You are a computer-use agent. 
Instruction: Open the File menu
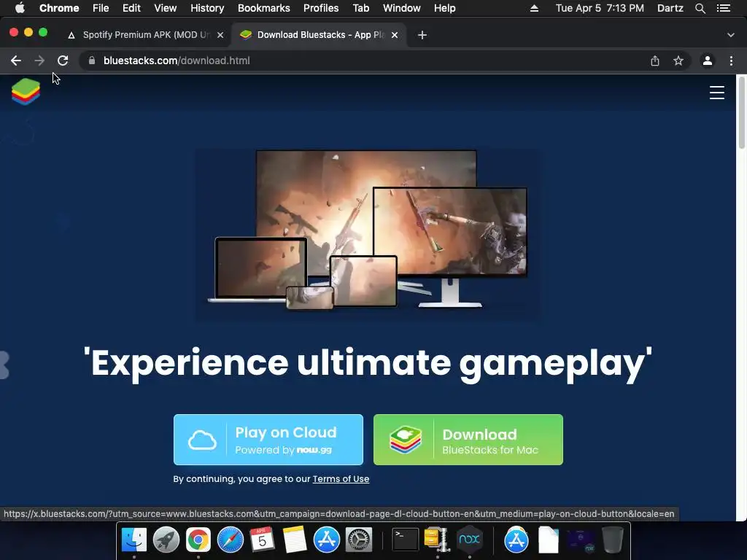click(x=101, y=8)
